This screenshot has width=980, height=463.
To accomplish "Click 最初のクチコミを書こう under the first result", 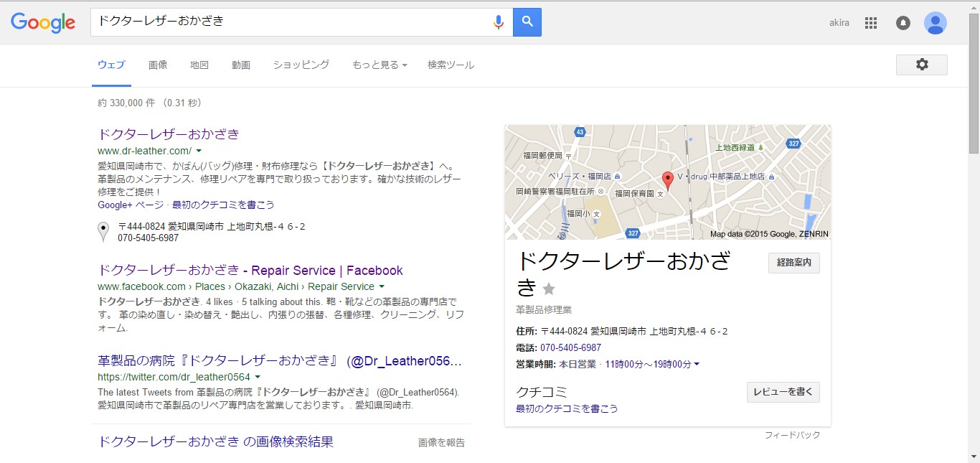I will [x=223, y=205].
